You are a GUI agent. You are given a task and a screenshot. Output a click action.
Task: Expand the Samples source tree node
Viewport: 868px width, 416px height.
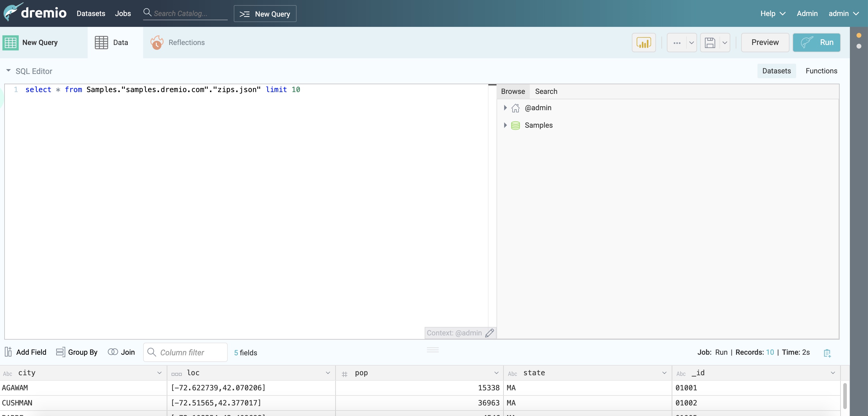tap(505, 125)
